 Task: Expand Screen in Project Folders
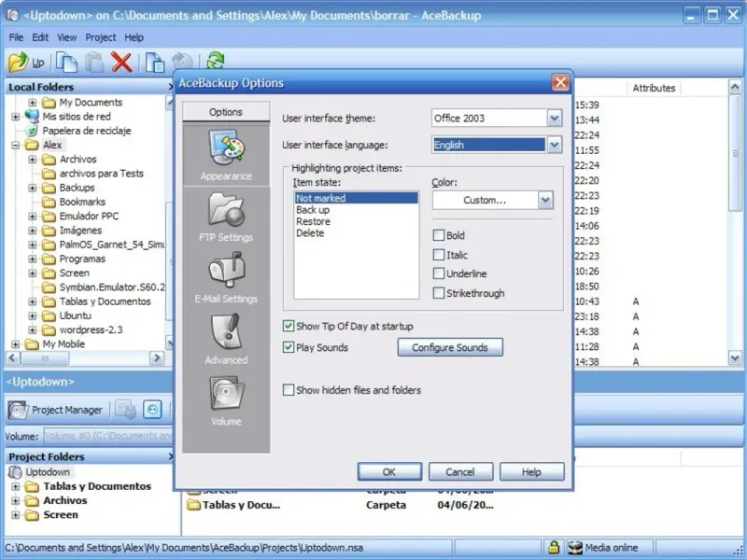point(16,515)
